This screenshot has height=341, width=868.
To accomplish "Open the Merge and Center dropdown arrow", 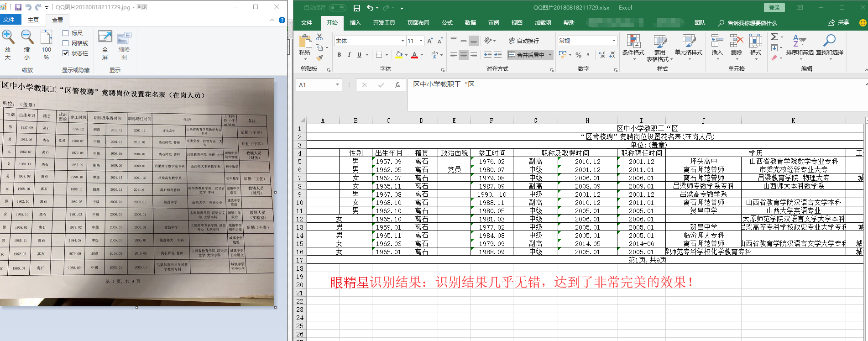I will click(550, 55).
